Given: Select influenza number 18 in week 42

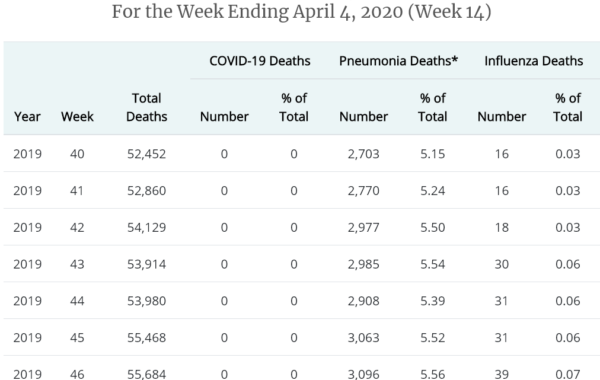Looking at the screenshot, I should click(502, 227).
